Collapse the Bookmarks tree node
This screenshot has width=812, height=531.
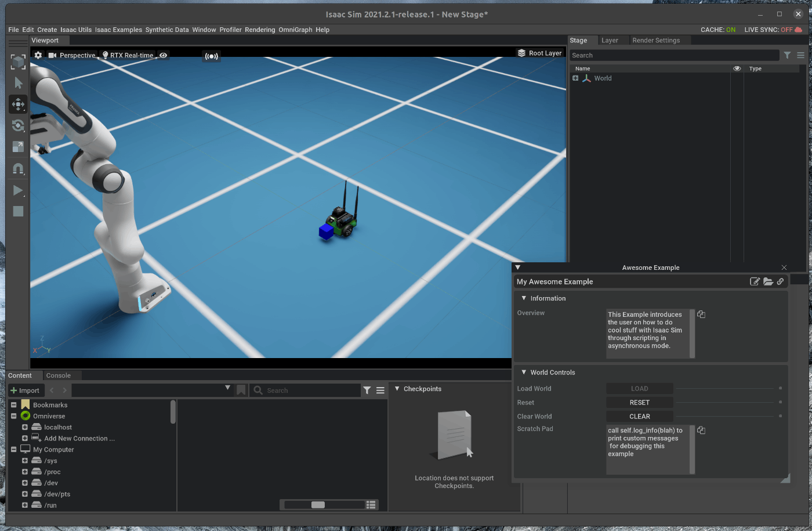pos(14,404)
